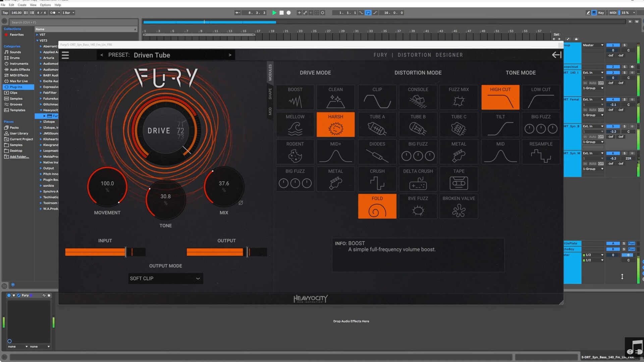Switch to the MODULES side tab

click(x=270, y=72)
